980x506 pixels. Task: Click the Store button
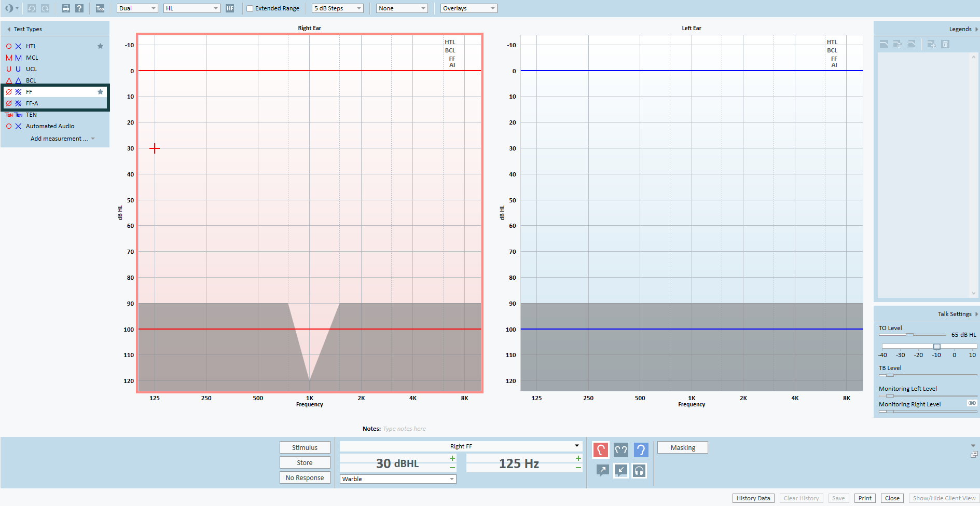tap(305, 462)
